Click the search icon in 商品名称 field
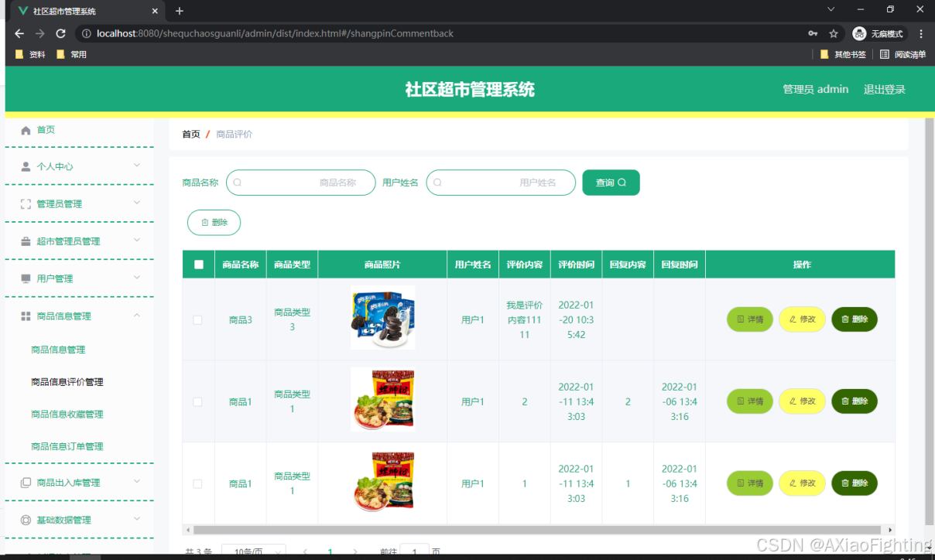935x560 pixels. point(238,183)
